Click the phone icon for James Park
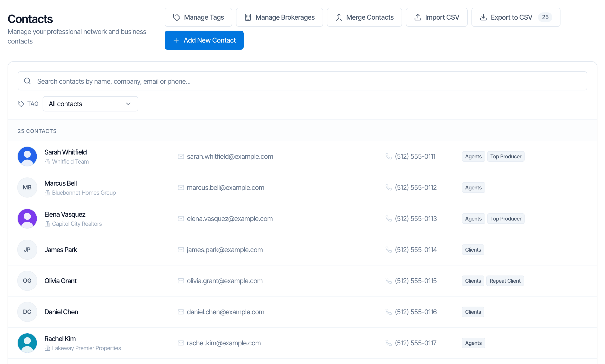605x364 pixels. pos(388,250)
